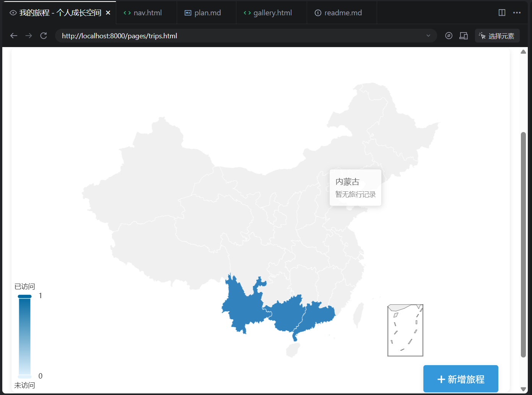Click the 已访问 legend label
The image size is (532, 395).
[24, 286]
